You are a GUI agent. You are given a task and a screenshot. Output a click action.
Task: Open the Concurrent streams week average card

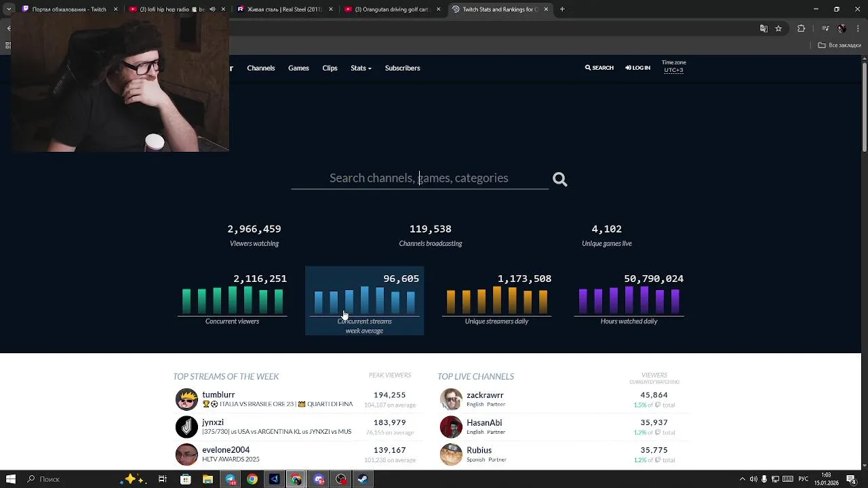point(365,300)
